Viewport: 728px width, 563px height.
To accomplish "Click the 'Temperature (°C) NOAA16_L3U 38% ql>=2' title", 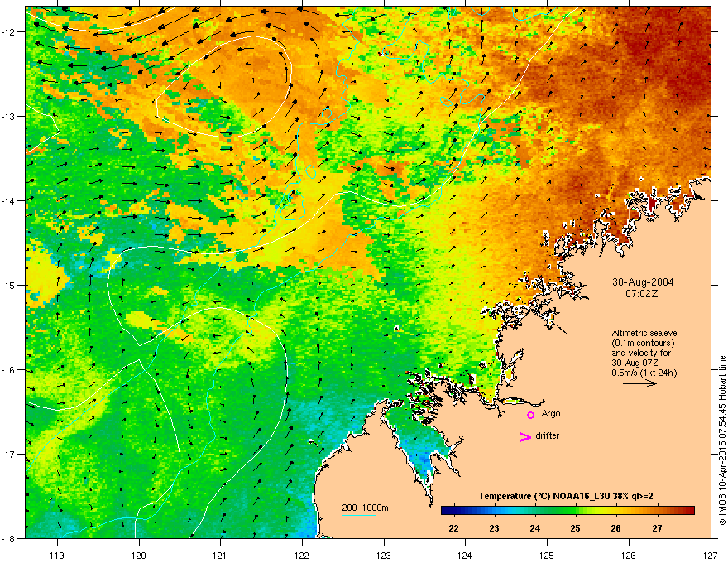I will (566, 497).
